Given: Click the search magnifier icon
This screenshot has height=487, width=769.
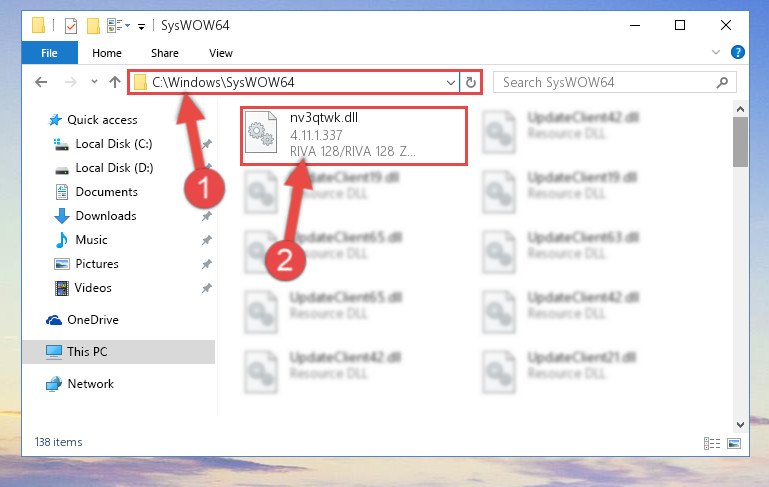Looking at the screenshot, I should 722,82.
